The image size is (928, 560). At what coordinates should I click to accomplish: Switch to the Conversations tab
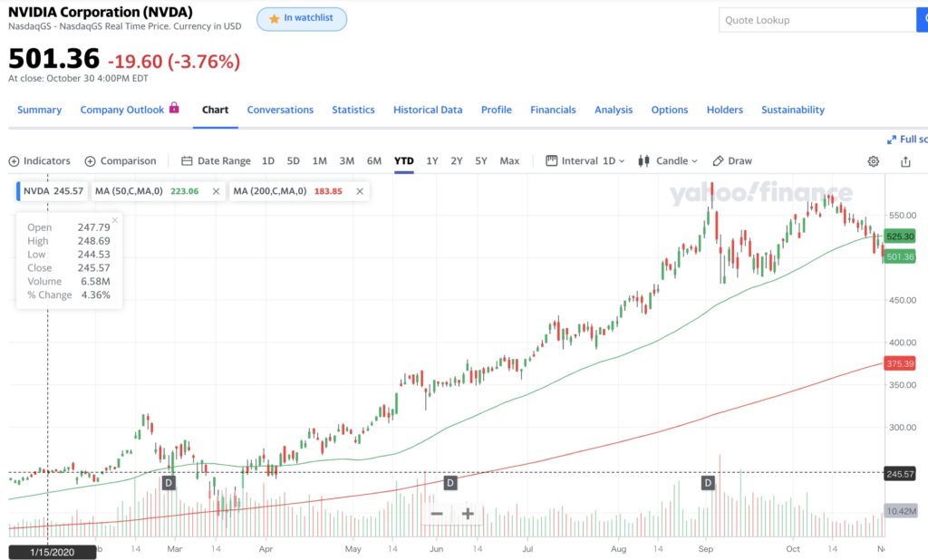(280, 110)
